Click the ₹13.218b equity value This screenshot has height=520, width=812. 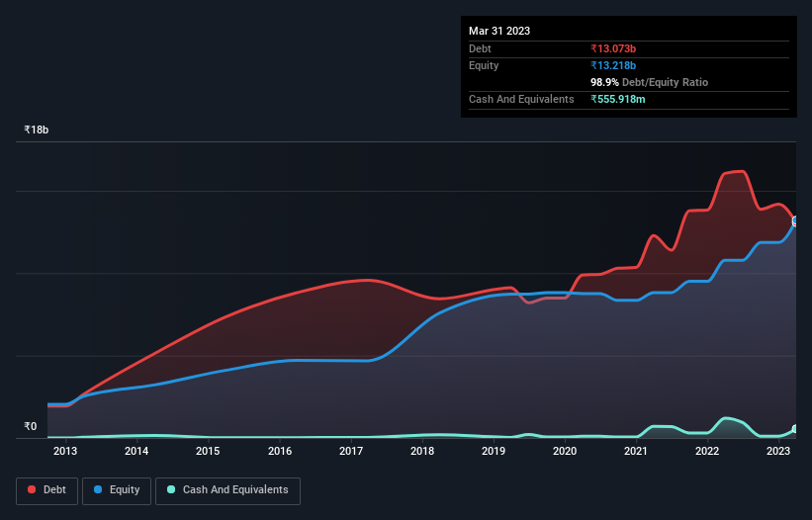613,65
